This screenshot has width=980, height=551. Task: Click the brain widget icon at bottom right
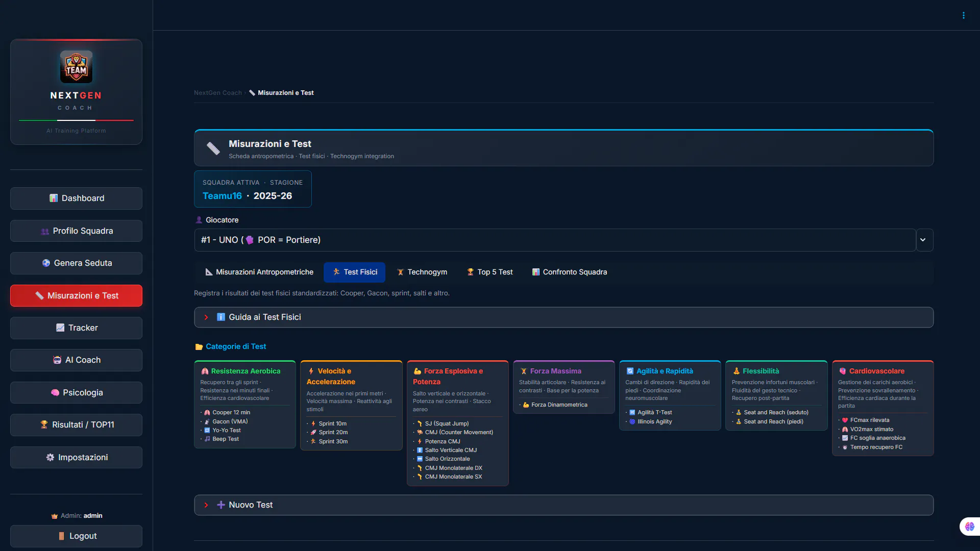(970, 527)
